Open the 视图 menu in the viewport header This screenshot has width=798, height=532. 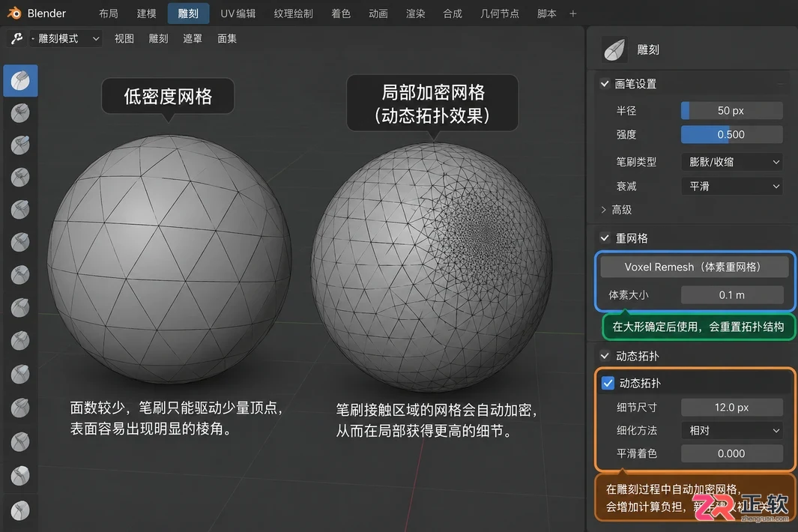(124, 39)
